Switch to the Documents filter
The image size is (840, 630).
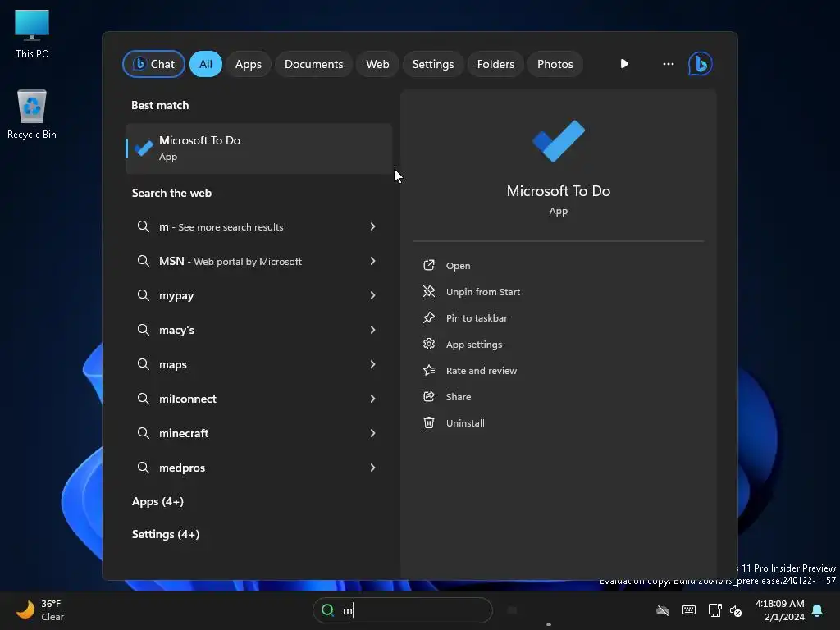[x=313, y=64]
